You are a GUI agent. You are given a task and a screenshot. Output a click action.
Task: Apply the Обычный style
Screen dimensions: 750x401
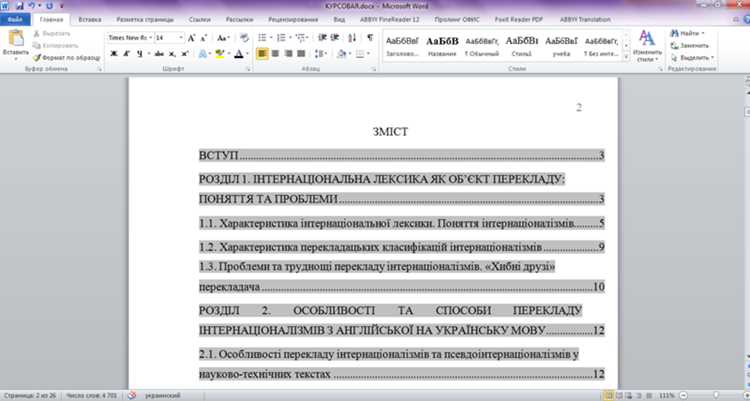pos(482,46)
